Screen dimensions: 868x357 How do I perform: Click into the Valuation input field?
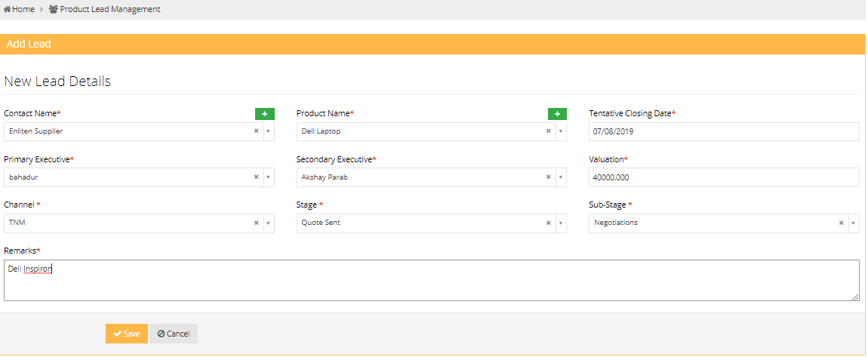(x=723, y=177)
